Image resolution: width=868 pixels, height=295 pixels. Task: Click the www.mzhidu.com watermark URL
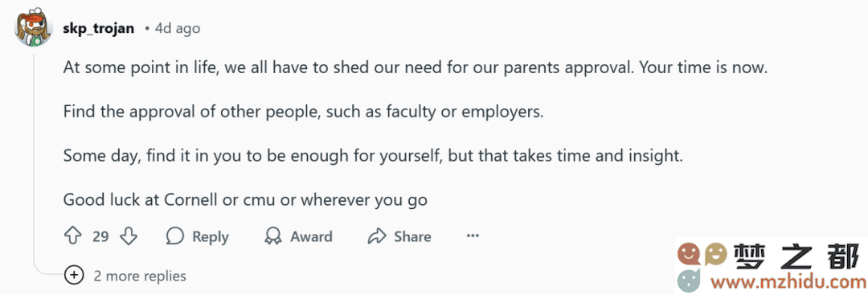789,282
